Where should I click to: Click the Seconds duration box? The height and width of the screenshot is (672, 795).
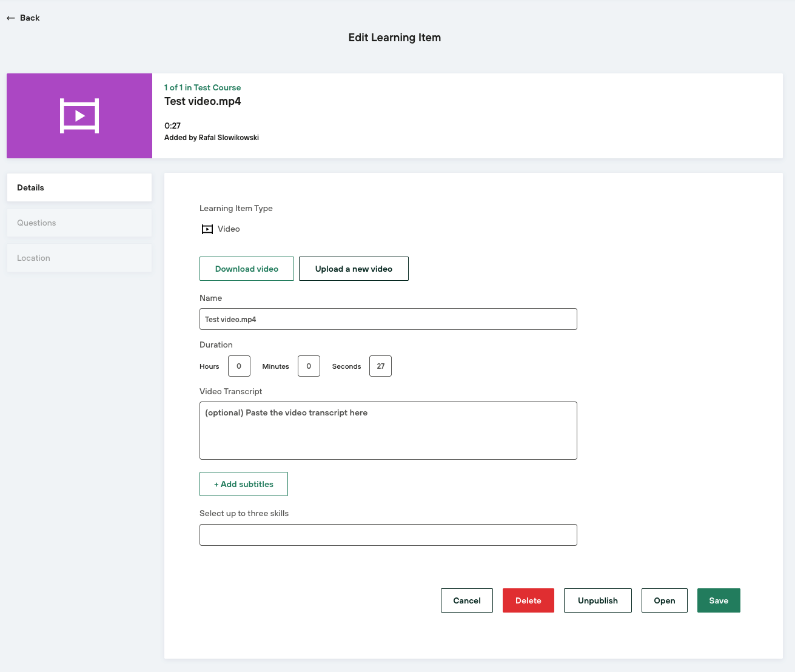click(x=380, y=366)
